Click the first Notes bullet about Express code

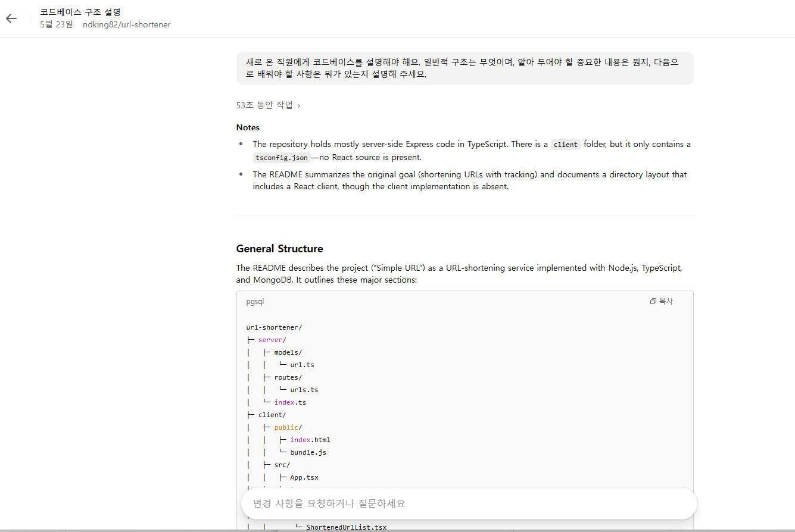(x=472, y=151)
